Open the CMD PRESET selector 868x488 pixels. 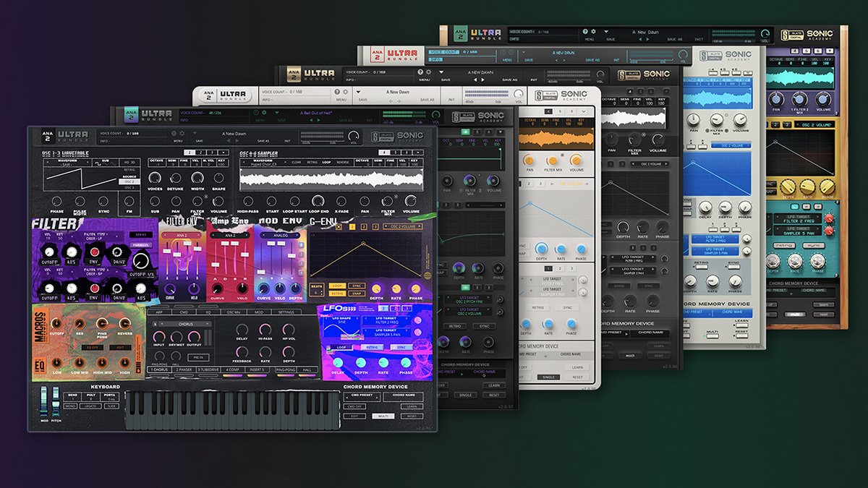(x=363, y=395)
